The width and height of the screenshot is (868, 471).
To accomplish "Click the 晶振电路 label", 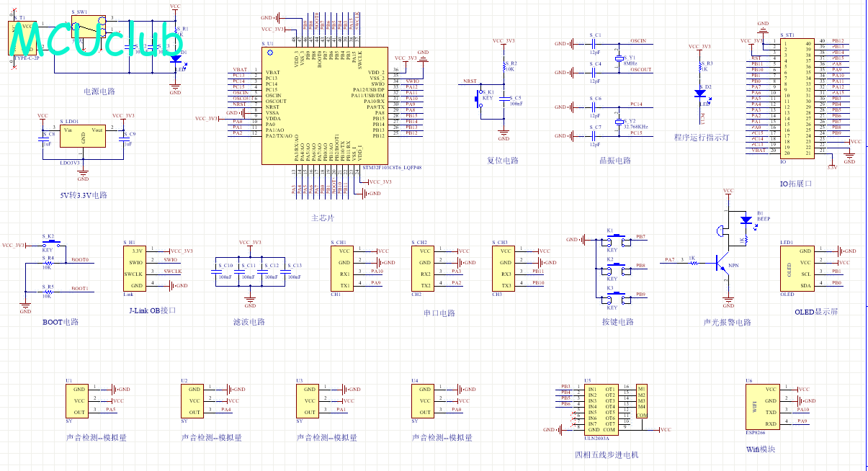I will 614,161.
